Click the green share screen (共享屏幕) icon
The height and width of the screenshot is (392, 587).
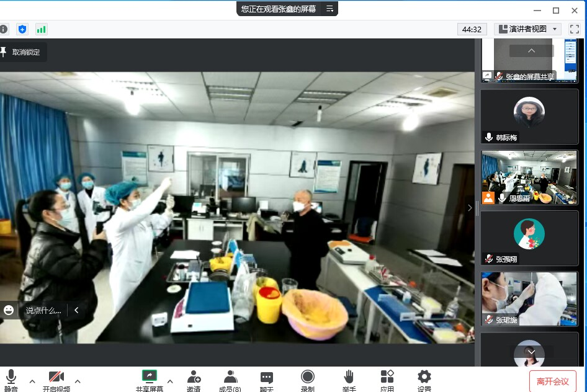[149, 376]
